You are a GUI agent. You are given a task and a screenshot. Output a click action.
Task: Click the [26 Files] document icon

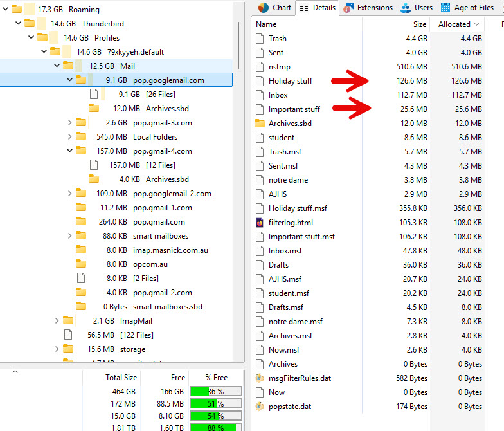click(94, 94)
